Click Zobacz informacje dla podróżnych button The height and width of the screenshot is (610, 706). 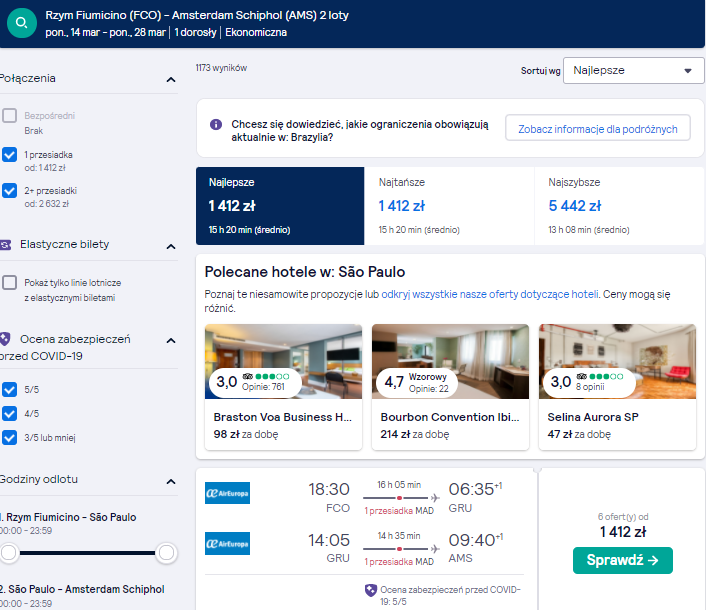(x=597, y=129)
